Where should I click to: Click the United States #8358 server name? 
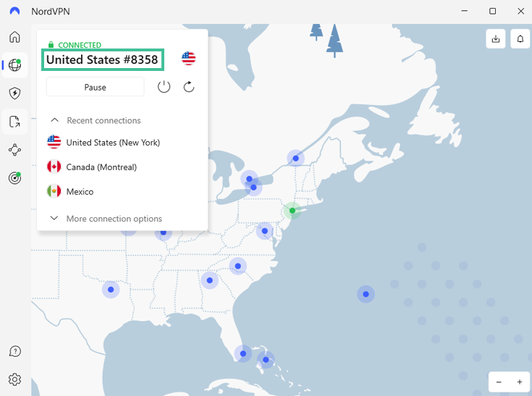click(102, 59)
